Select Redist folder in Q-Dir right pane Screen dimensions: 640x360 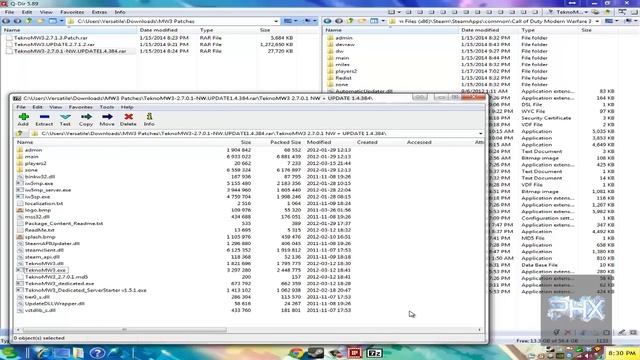click(343, 78)
